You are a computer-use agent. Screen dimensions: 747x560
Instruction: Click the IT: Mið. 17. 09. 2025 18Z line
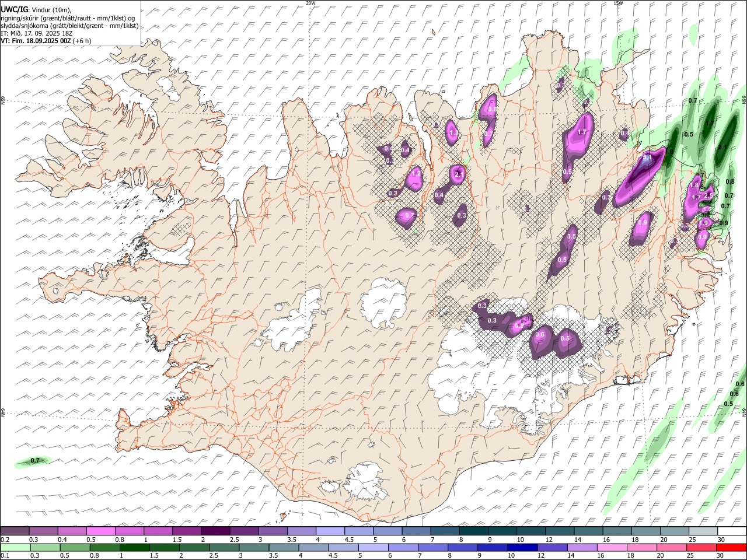[36, 33]
